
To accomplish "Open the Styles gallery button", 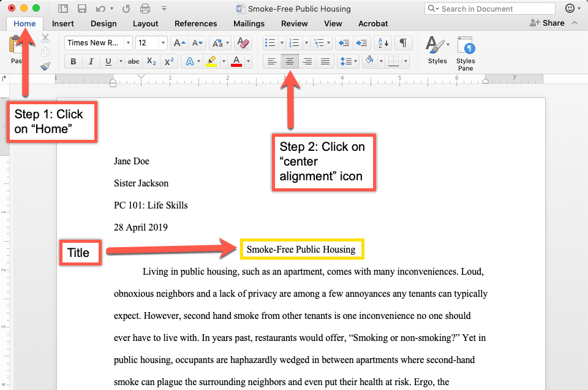I will tap(437, 50).
